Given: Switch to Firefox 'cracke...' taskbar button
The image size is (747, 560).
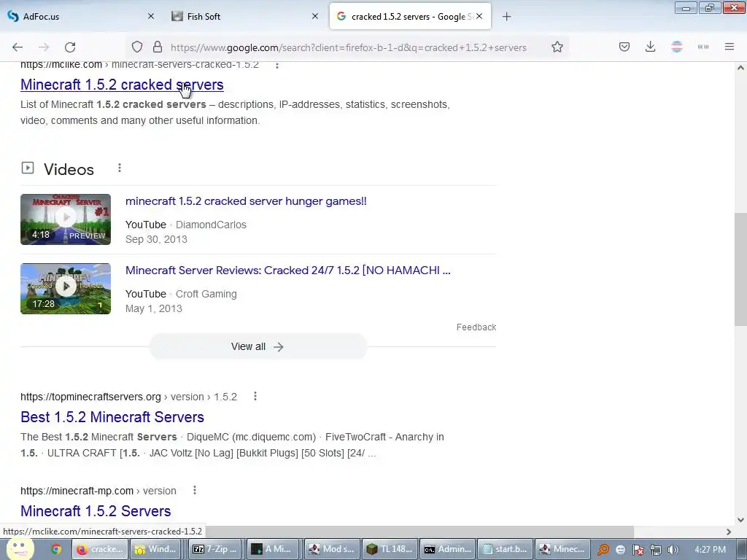Looking at the screenshot, I should tap(100, 549).
